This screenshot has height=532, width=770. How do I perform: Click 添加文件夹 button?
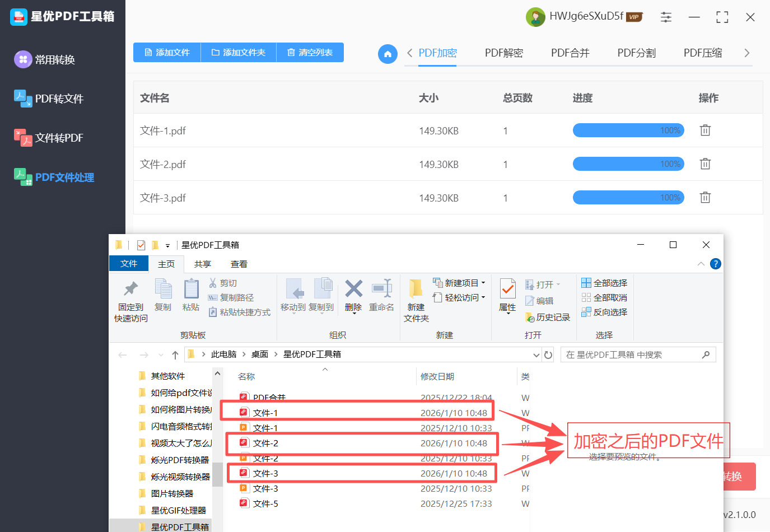pyautogui.click(x=239, y=52)
